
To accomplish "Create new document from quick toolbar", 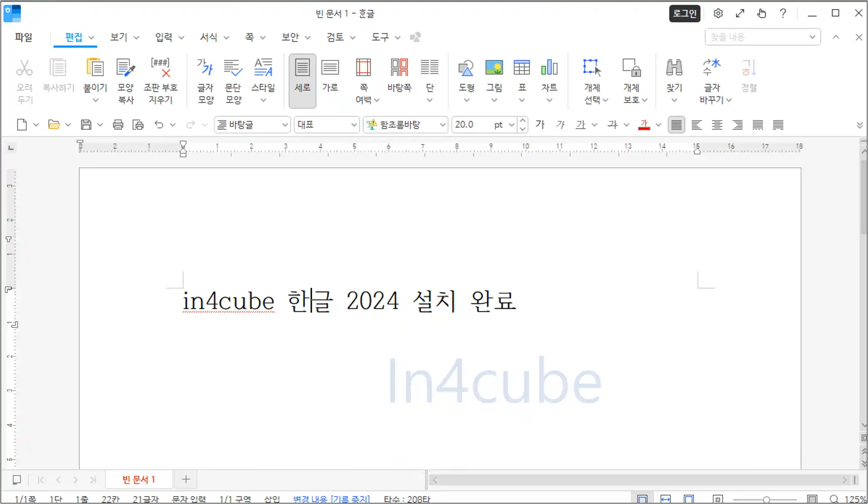I will pos(22,124).
